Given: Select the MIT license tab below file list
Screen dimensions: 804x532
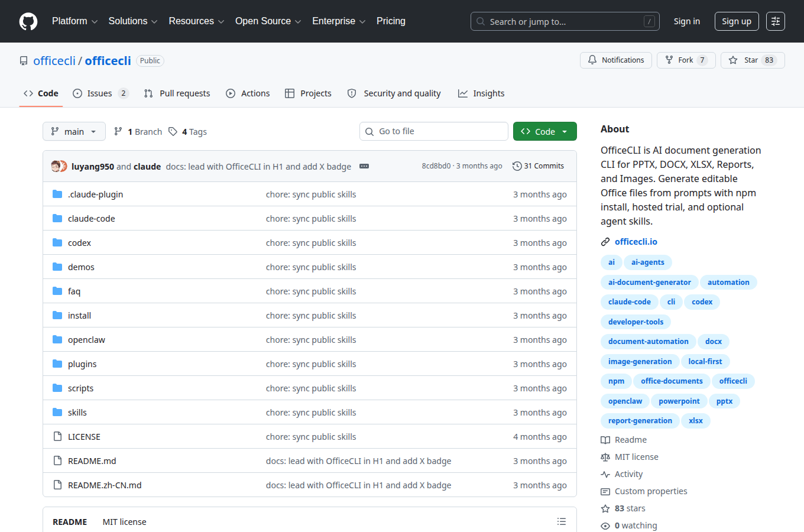Looking at the screenshot, I should [124, 522].
